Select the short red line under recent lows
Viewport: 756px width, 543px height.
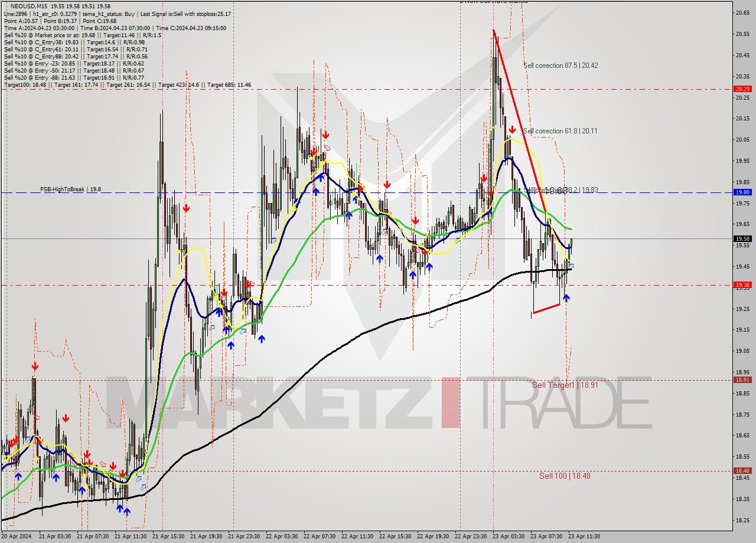[546, 308]
